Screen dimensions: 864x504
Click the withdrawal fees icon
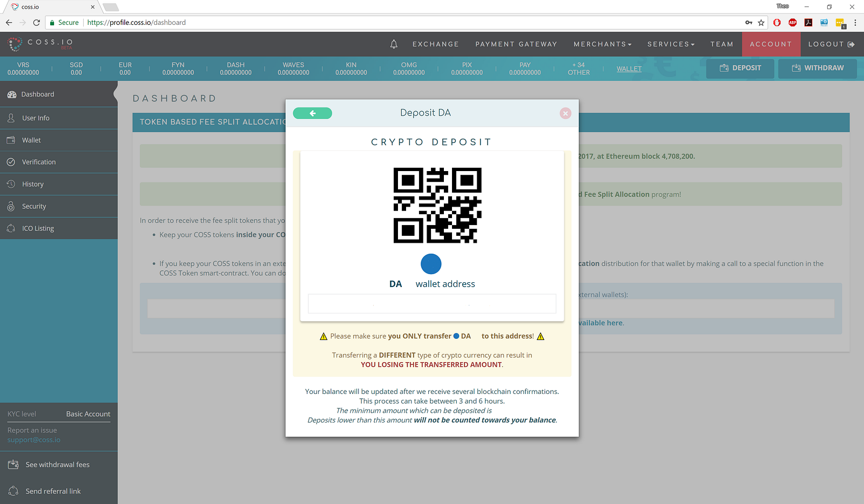pyautogui.click(x=13, y=464)
